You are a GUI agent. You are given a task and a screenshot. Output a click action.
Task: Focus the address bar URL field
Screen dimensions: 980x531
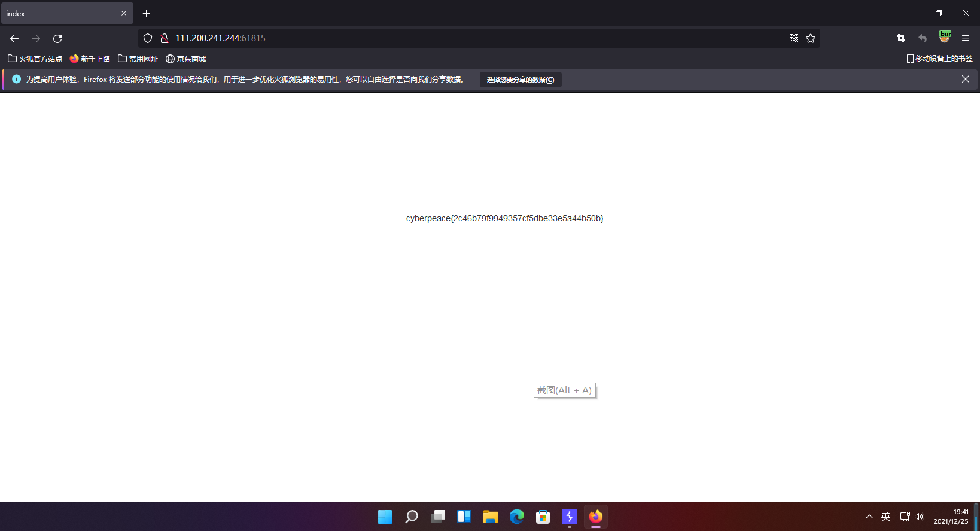pyautogui.click(x=479, y=38)
